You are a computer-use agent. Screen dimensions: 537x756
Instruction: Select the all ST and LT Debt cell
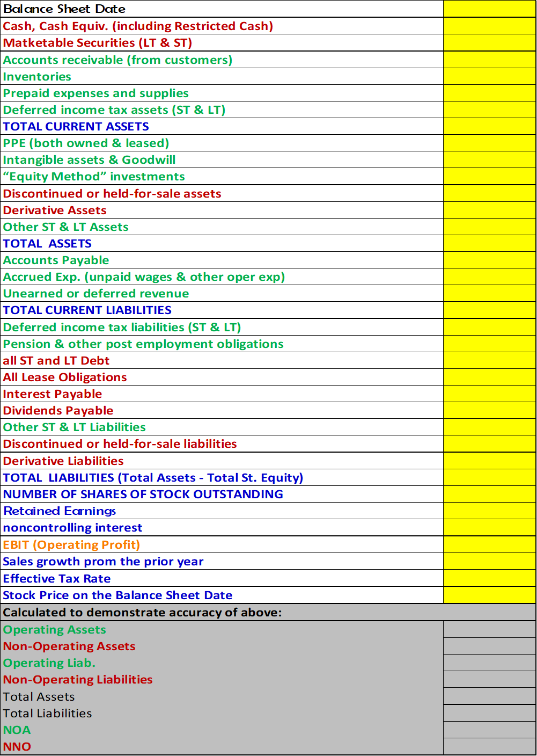[x=489, y=360]
